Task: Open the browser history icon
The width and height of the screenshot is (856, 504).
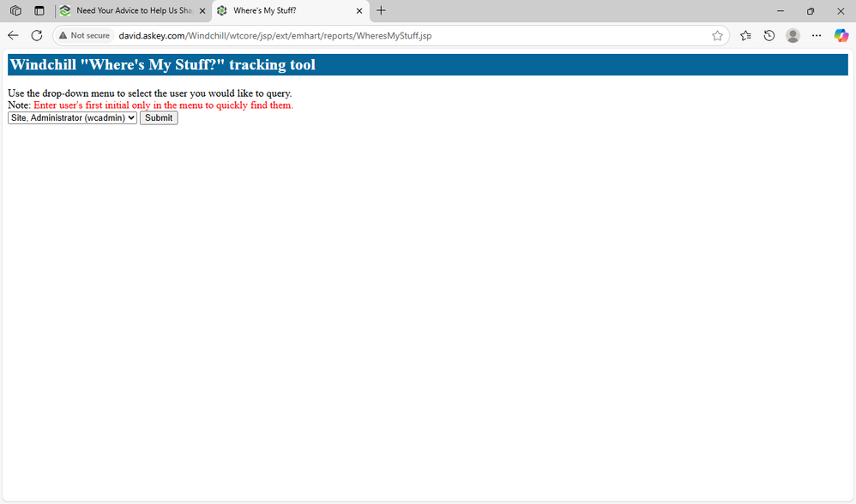Action: pos(769,35)
